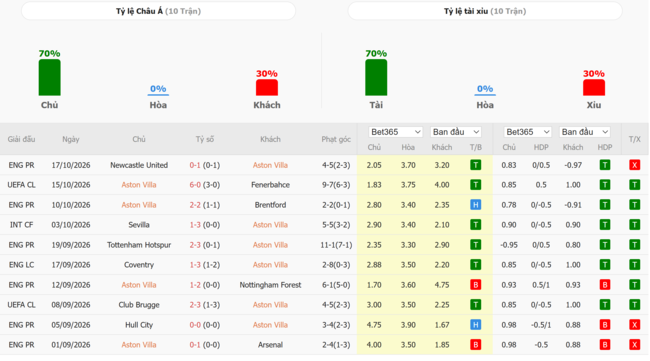650x361 pixels.
Task: Click the Ngày column header
Action: point(71,139)
